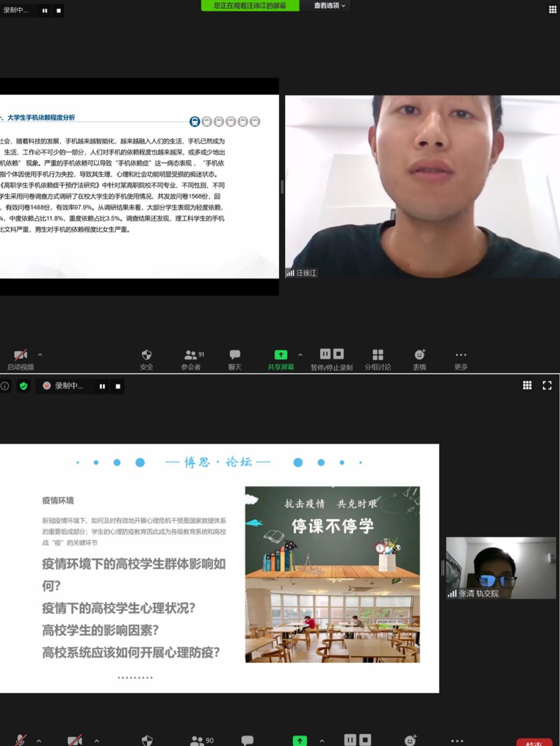Click the 您正在观看汪徐江的屏幕 green banner

250,6
